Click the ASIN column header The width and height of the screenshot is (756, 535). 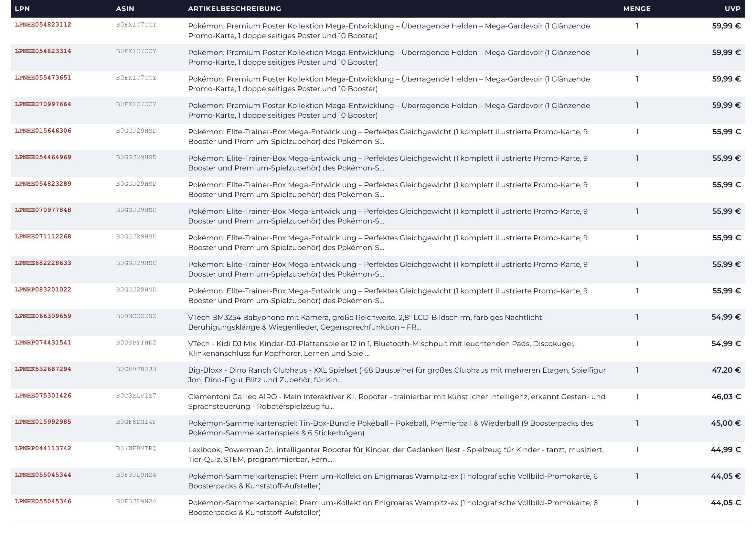[125, 8]
